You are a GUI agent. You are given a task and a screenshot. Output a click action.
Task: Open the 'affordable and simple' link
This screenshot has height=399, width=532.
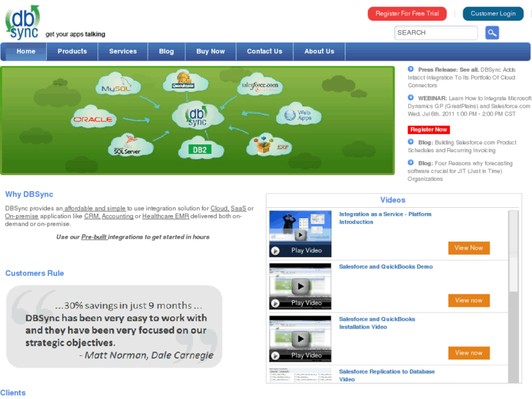pos(94,208)
